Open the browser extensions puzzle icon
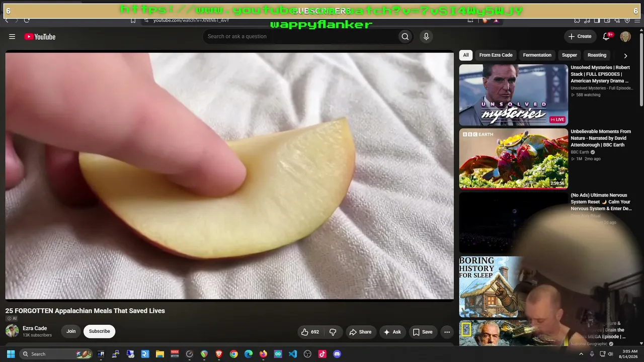This screenshot has width=644, height=362. 577,20
